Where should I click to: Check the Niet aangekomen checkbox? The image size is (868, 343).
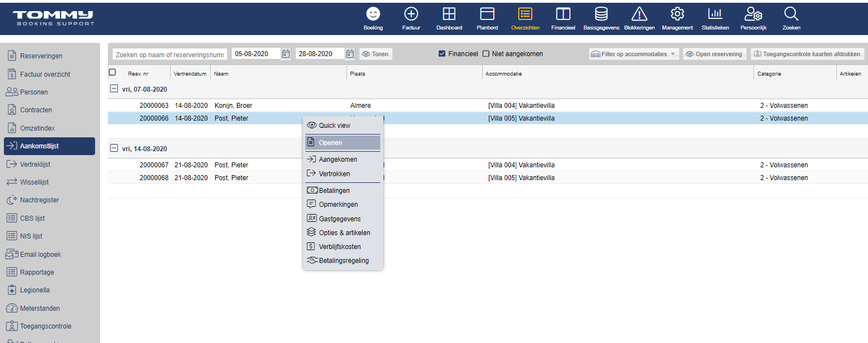pyautogui.click(x=486, y=54)
